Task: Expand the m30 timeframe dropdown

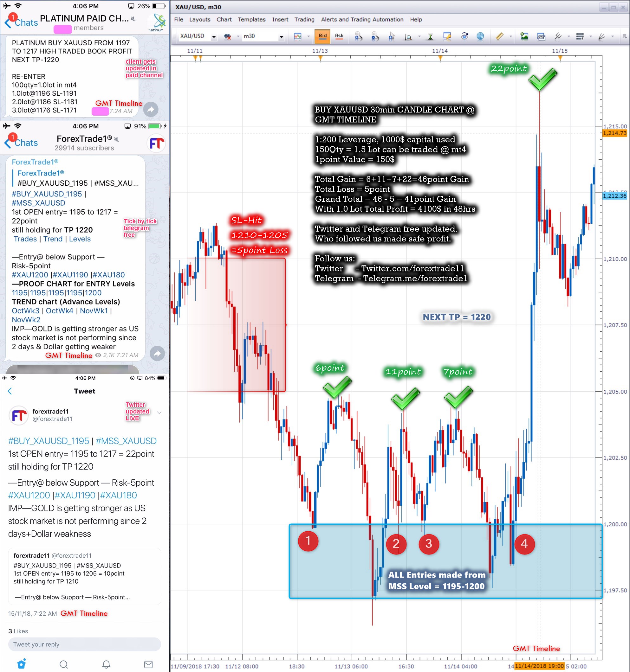Action: point(281,36)
